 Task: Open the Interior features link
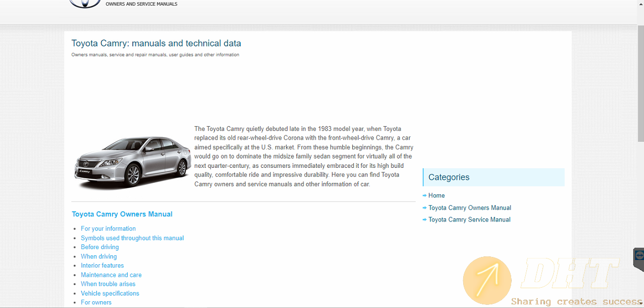(x=102, y=266)
